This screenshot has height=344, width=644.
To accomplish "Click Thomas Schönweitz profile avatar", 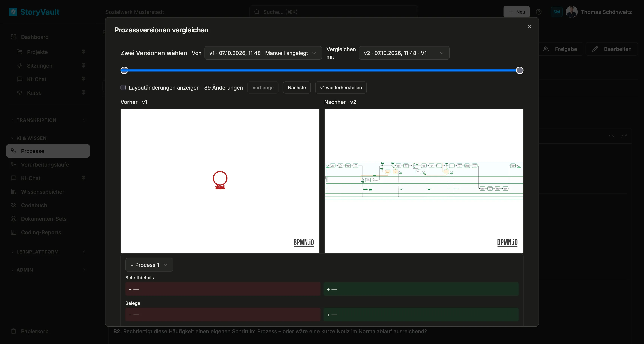I will [572, 12].
